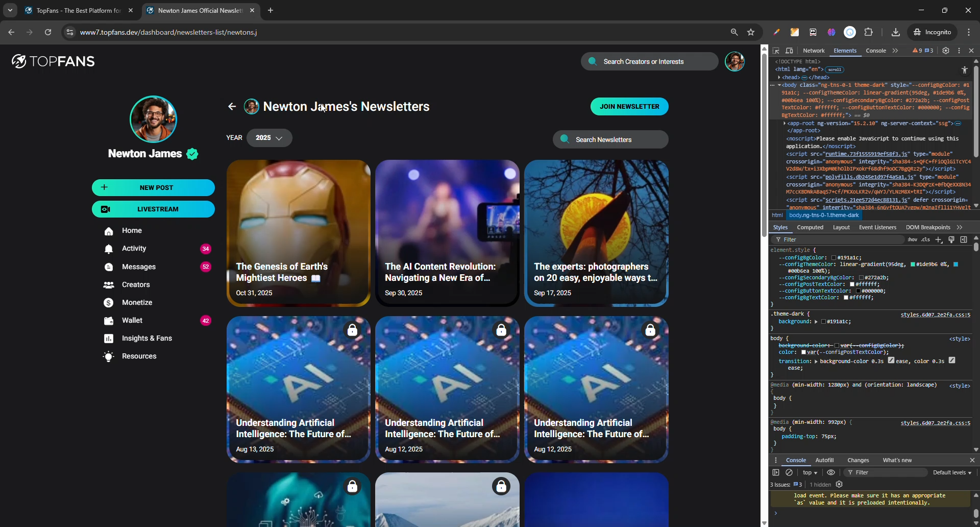Show the console sidebar panel icon

[x=776, y=473]
